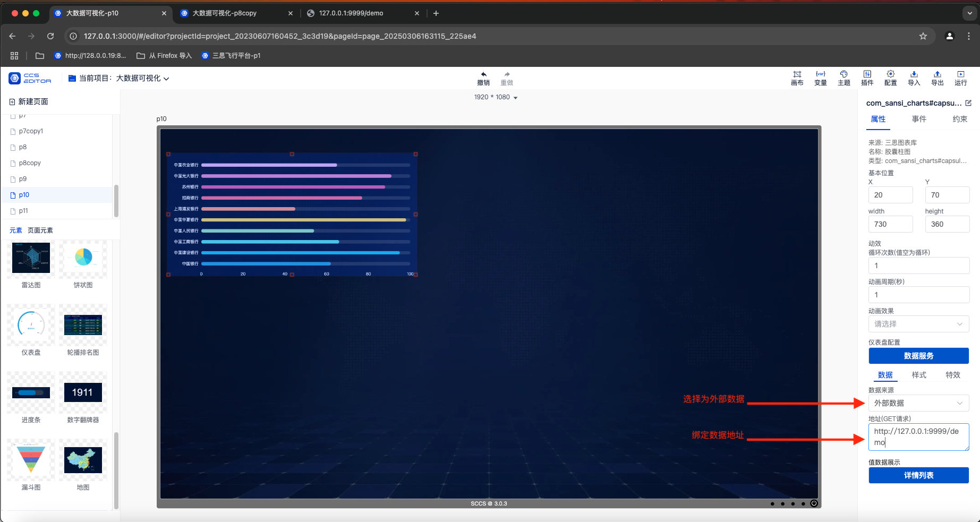Image resolution: width=980 pixels, height=522 pixels.
Task: Open the 配置 configuration tool
Action: click(891, 78)
